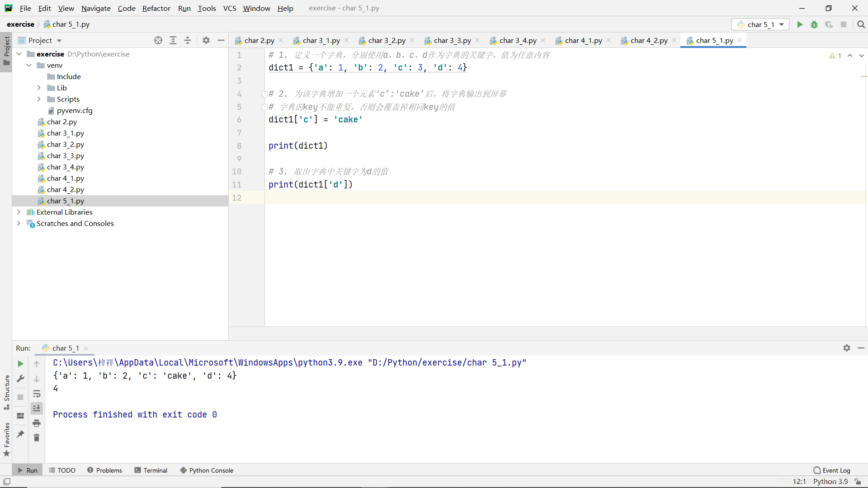Open the VCS menu
This screenshot has height=488, width=868.
click(x=230, y=8)
